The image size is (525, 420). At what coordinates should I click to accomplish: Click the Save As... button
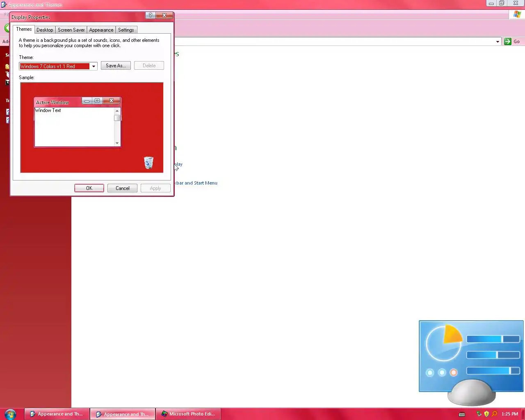pyautogui.click(x=116, y=66)
